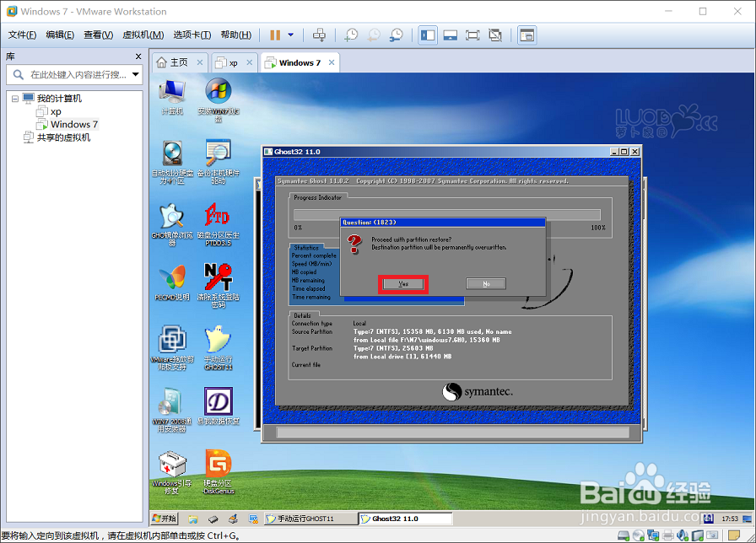Click the Ghost progress indicator bar
Viewport: 756px width, 543px height.
click(x=447, y=214)
